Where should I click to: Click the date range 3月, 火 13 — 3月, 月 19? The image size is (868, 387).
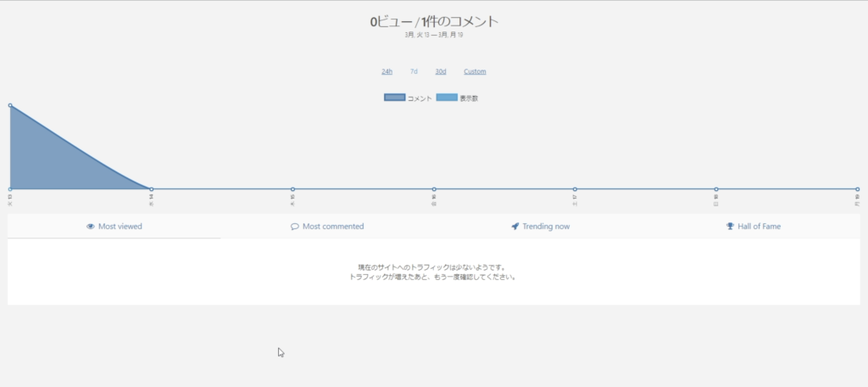coord(434,35)
